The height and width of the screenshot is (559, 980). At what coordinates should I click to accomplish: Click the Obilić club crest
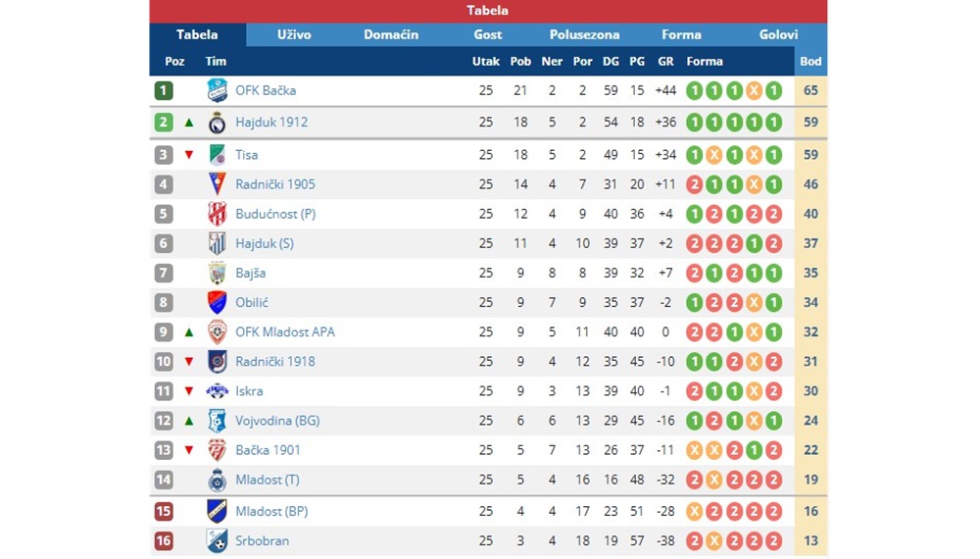[217, 303]
